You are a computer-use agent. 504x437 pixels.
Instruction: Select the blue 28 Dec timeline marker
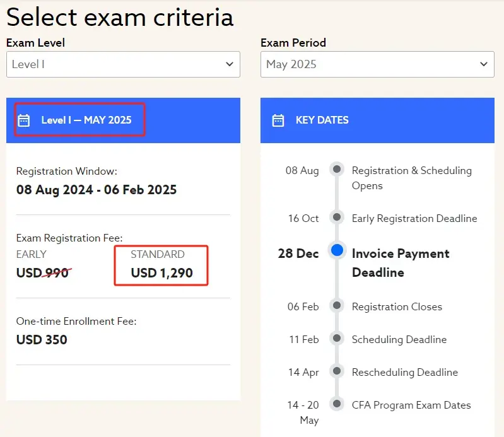click(x=337, y=250)
